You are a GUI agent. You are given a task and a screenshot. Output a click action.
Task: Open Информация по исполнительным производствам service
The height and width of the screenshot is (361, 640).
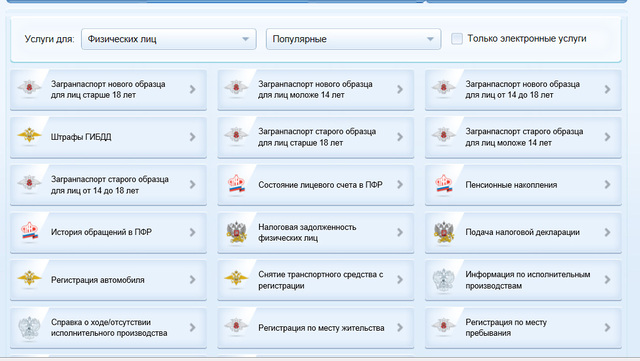523,280
